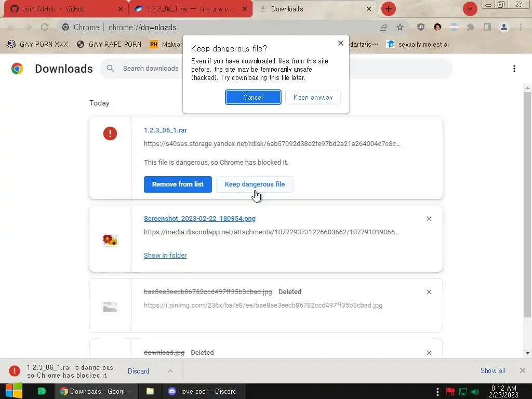Click the scrollbar down arrow

pos(527,353)
